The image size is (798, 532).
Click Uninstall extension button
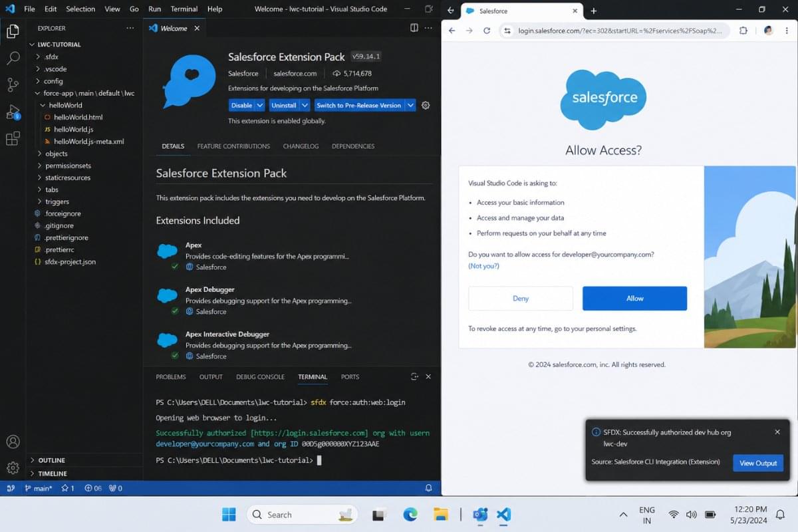[284, 105]
